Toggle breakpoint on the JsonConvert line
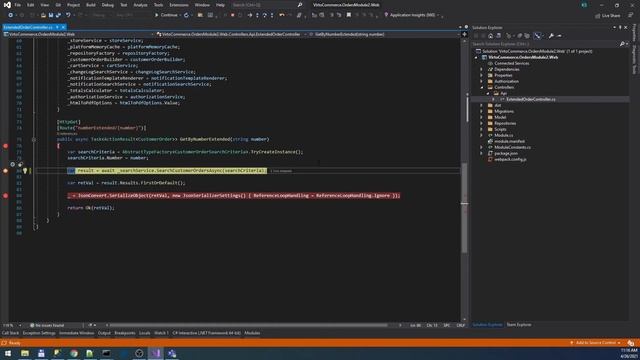640x360 pixels. point(5,196)
